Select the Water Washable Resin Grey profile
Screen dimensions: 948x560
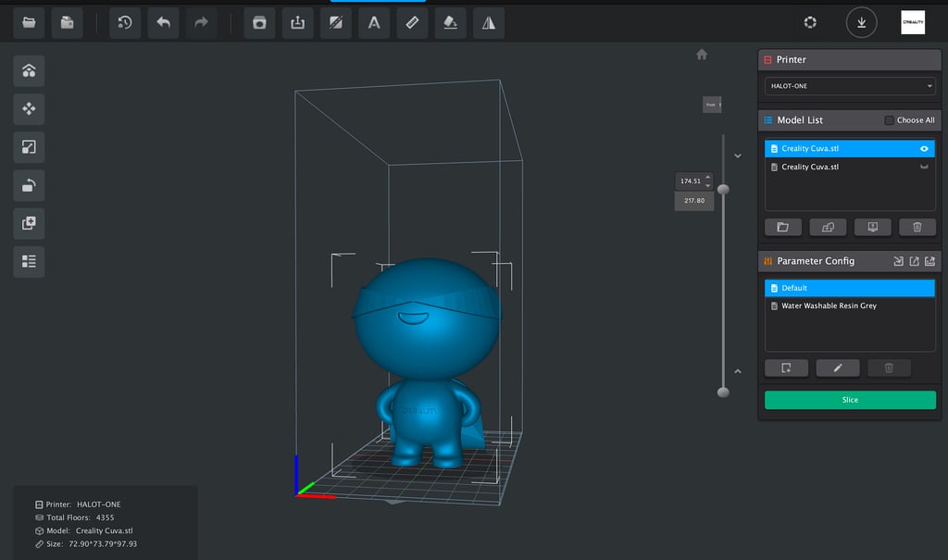(850, 306)
